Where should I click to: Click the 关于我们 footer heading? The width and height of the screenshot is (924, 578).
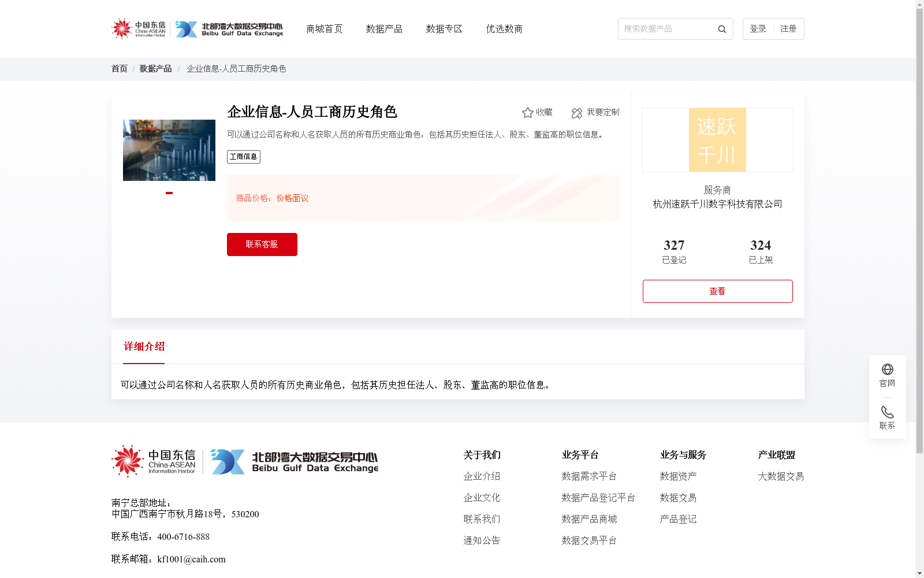pyautogui.click(x=482, y=455)
